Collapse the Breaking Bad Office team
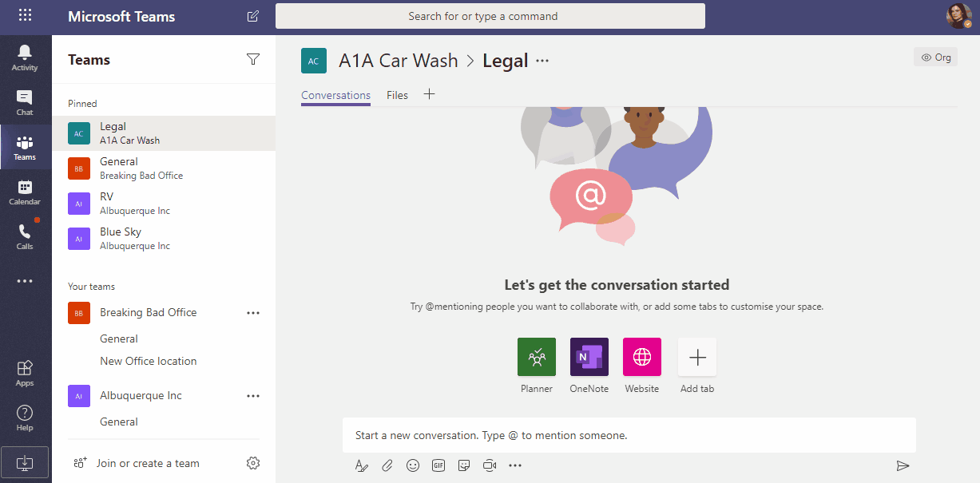Image resolution: width=980 pixels, height=483 pixels. click(148, 313)
